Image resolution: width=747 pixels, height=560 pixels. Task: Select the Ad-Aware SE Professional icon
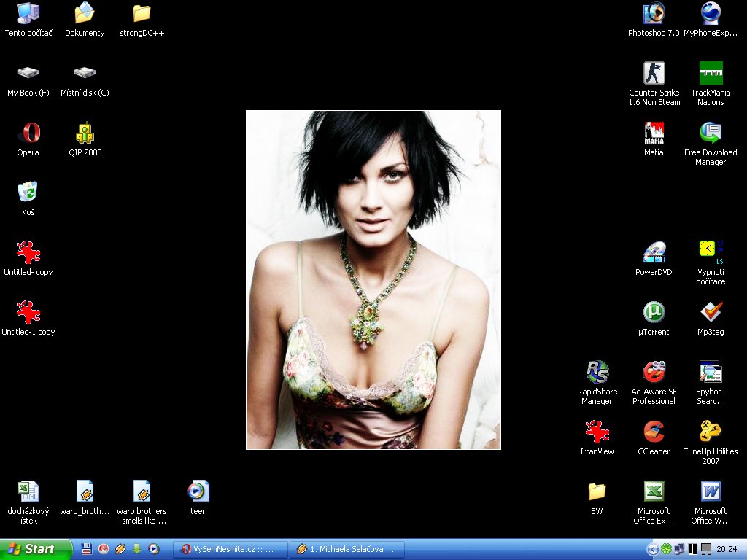pyautogui.click(x=654, y=373)
